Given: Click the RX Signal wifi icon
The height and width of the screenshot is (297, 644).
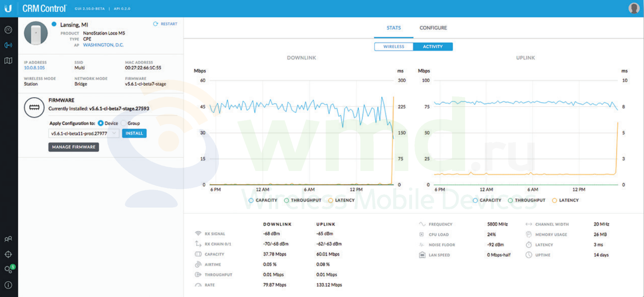Looking at the screenshot, I should tap(198, 233).
